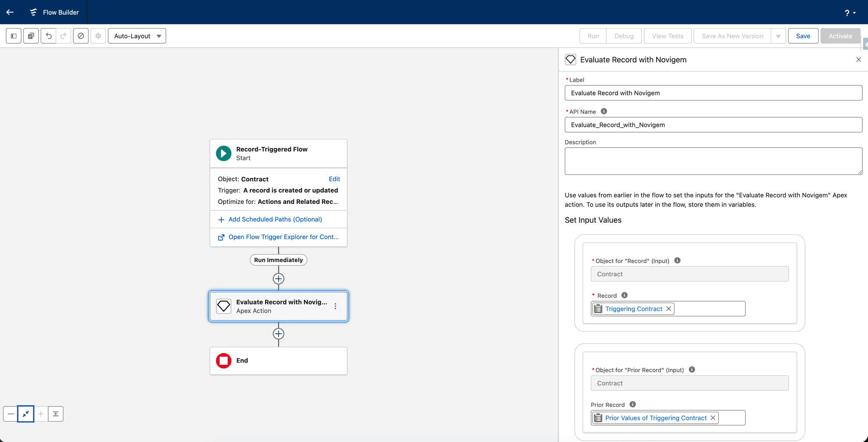
Task: Select the Evaluate Record with Novigem node
Action: [x=279, y=306]
